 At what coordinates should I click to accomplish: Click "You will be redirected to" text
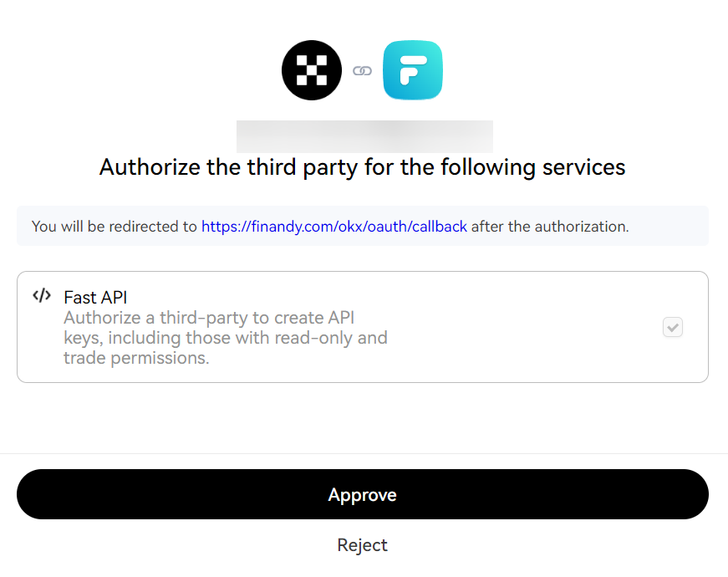pyautogui.click(x=115, y=226)
